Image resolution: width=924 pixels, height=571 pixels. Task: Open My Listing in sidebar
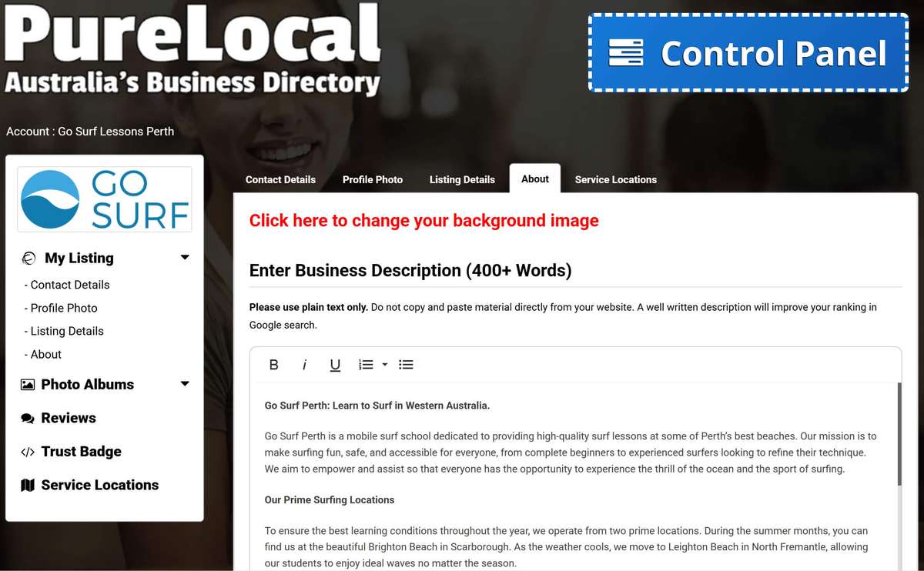coord(79,258)
